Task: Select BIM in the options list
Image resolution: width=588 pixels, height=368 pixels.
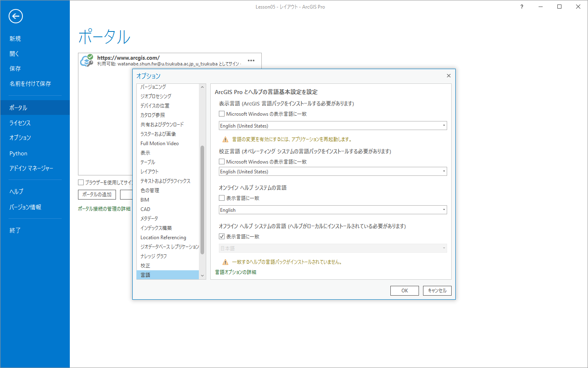Action: pyautogui.click(x=168, y=200)
